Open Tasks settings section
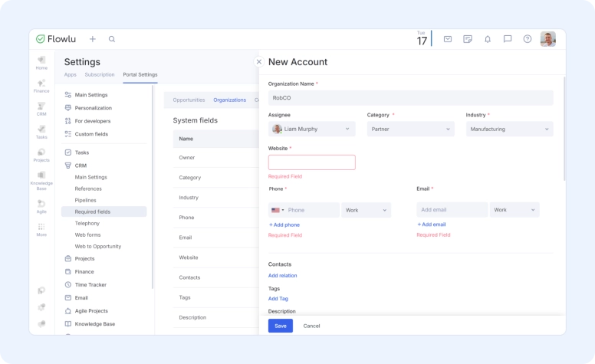Screen dimensions: 595x364 pos(82,152)
